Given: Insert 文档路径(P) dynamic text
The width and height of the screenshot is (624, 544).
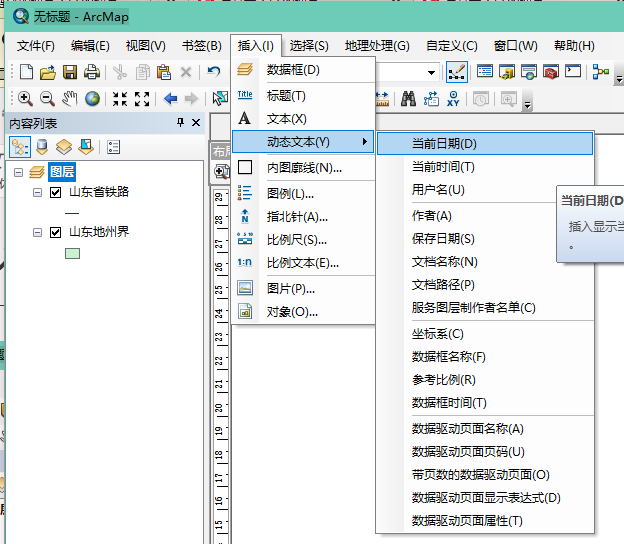Looking at the screenshot, I should click(x=485, y=285).
